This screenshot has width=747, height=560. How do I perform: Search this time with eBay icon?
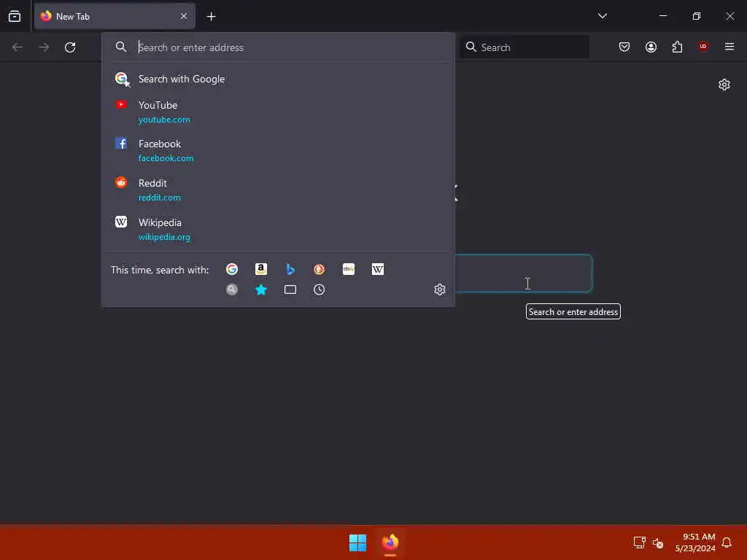pos(349,269)
